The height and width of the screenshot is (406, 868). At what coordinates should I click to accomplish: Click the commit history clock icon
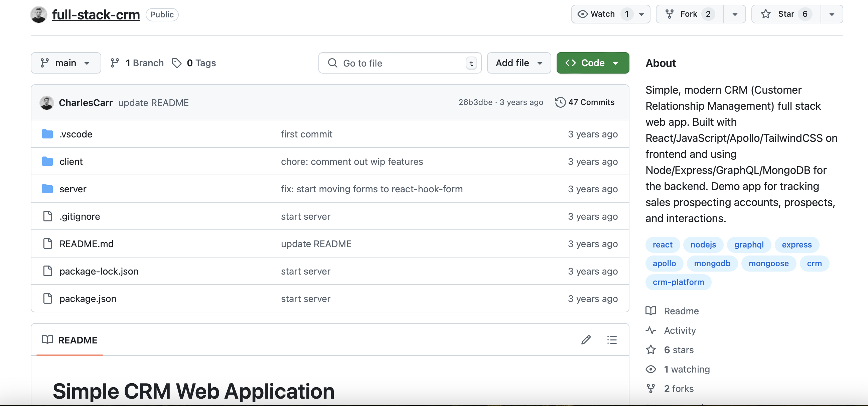click(x=560, y=102)
